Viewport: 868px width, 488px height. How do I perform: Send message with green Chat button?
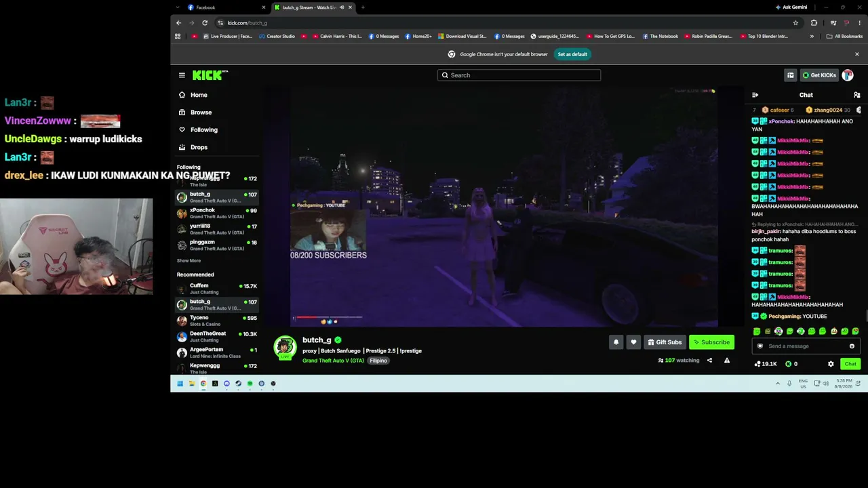point(850,364)
